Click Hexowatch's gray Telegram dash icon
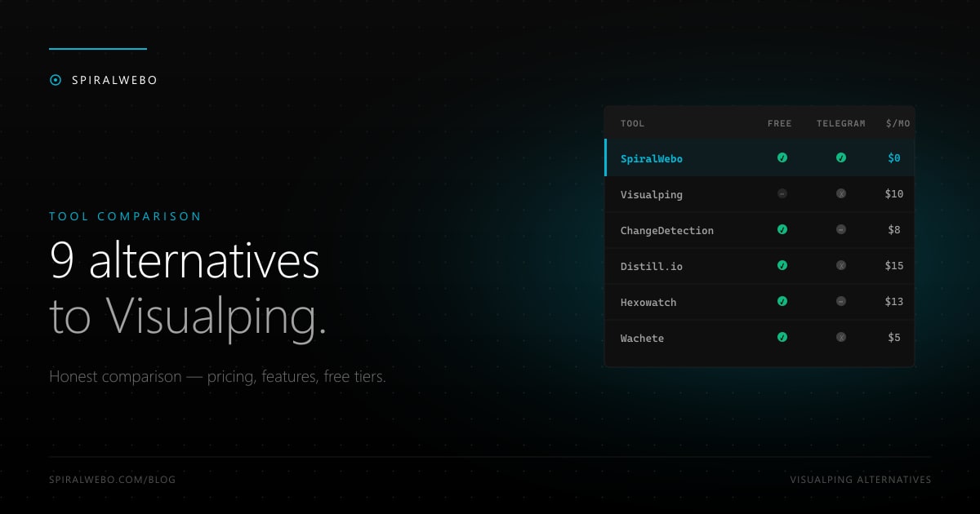 coord(841,302)
